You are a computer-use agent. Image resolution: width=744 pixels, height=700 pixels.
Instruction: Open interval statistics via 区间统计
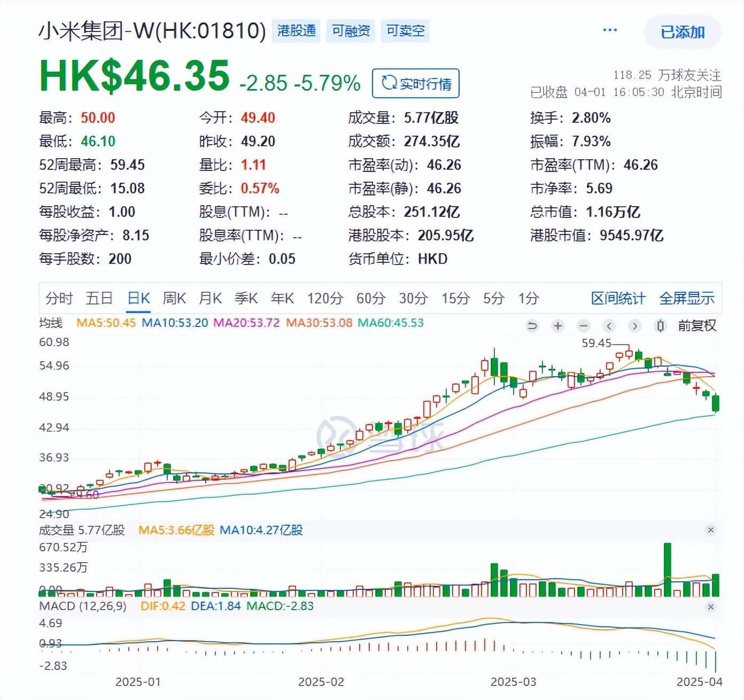(x=618, y=299)
